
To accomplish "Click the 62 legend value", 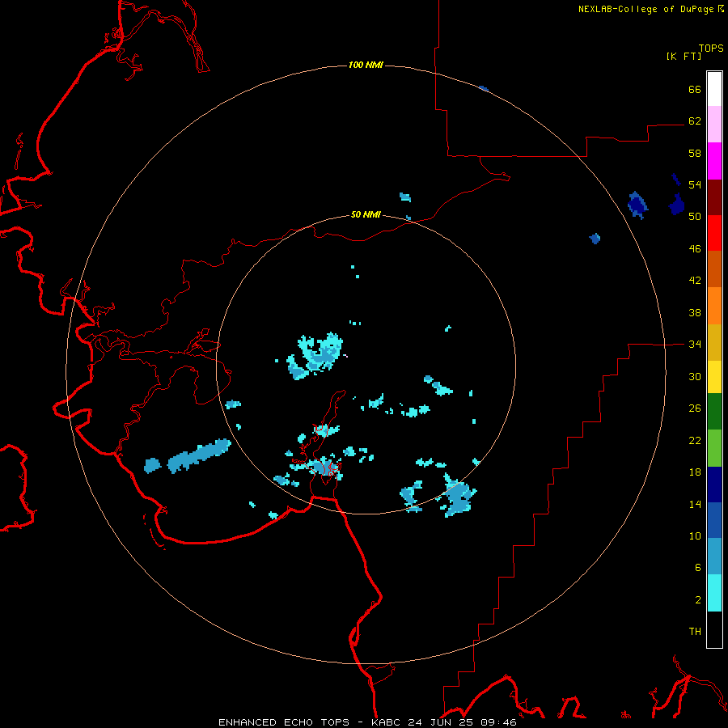I will pyautogui.click(x=695, y=121).
